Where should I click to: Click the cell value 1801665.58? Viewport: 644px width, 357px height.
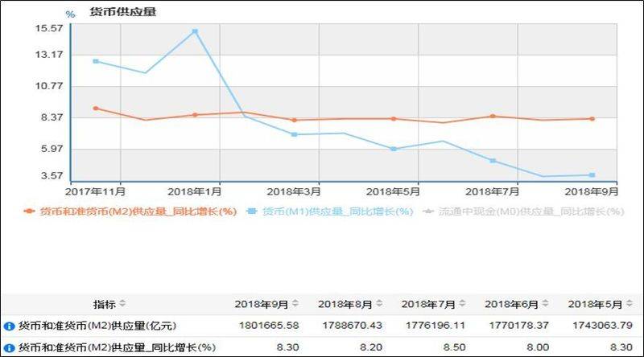point(269,326)
